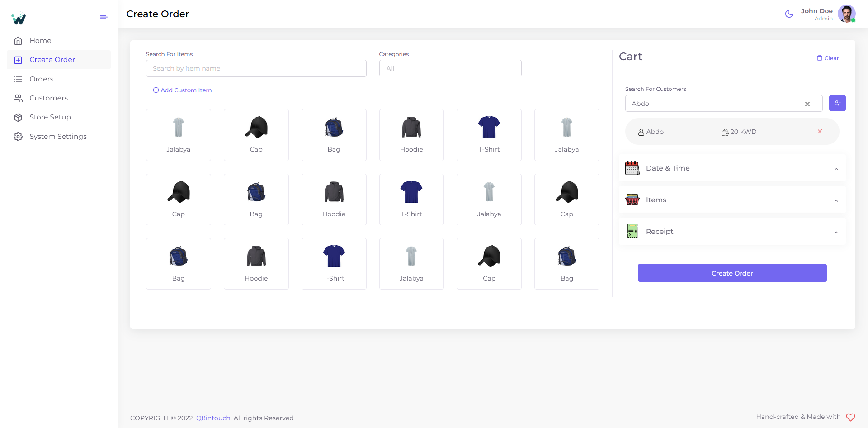The image size is (868, 428).
Task: Expand the Date & Time section chevron
Action: click(836, 169)
